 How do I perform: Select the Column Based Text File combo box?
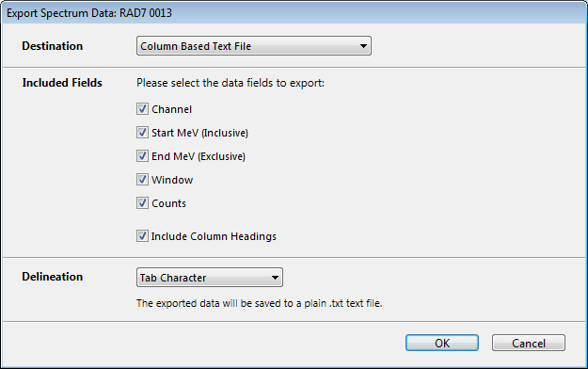coord(254,46)
